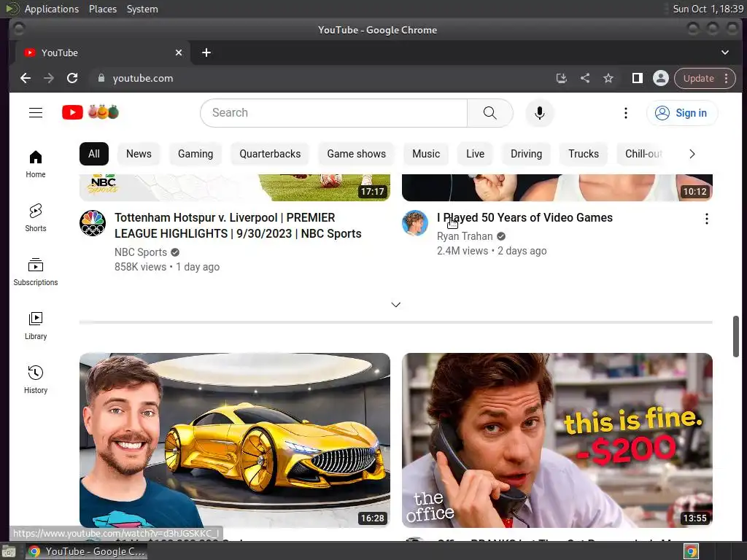Image resolution: width=747 pixels, height=560 pixels.
Task: Open the System menu
Action: coord(142,9)
